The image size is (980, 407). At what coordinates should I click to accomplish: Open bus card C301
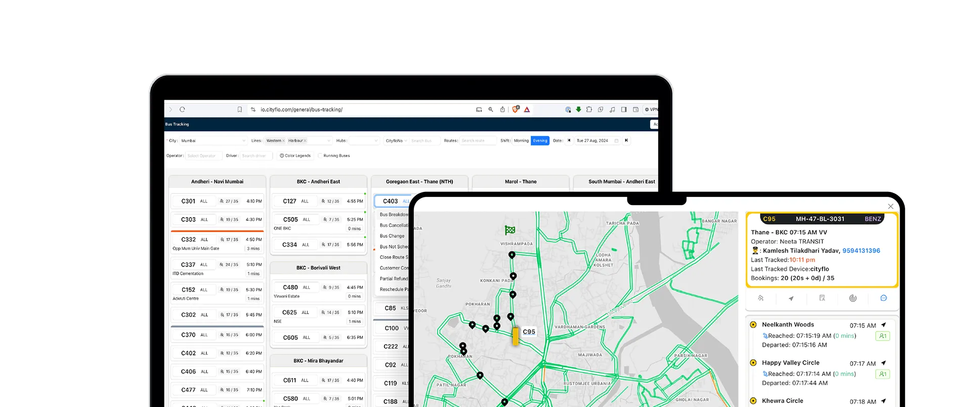click(217, 201)
